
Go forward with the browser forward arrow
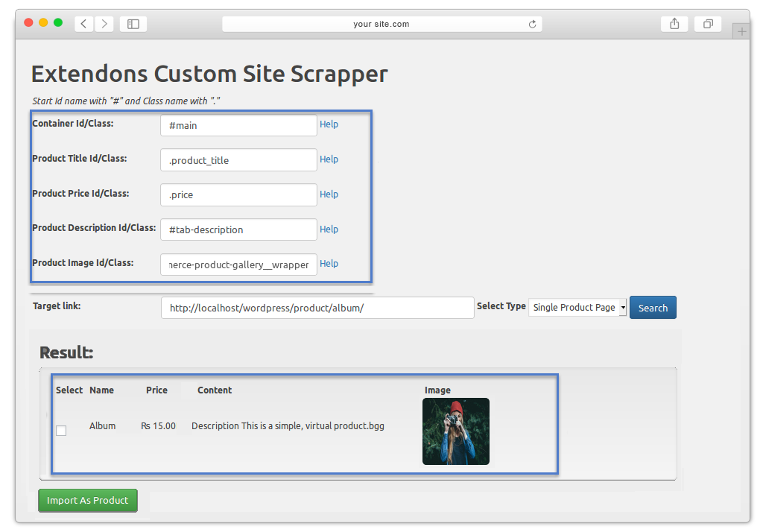pyautogui.click(x=104, y=24)
